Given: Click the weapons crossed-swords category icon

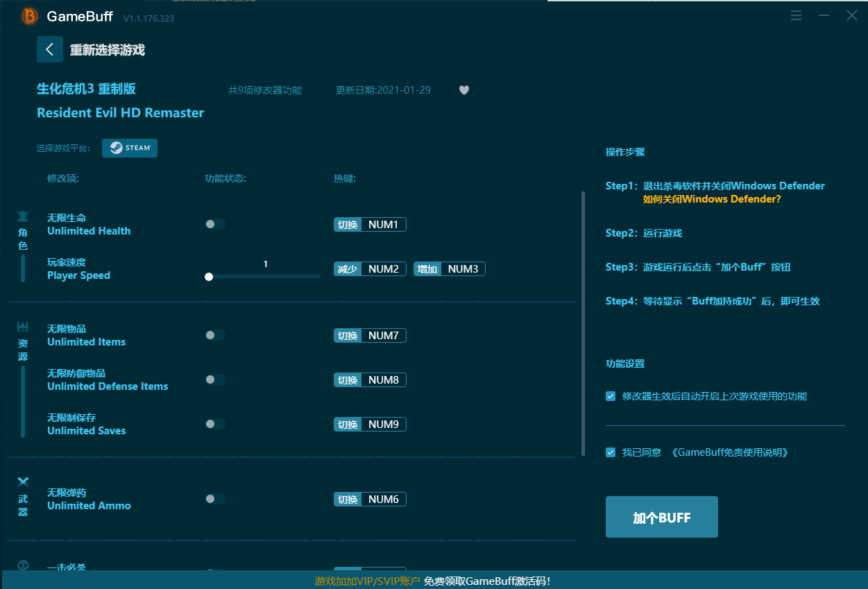Looking at the screenshot, I should [23, 482].
